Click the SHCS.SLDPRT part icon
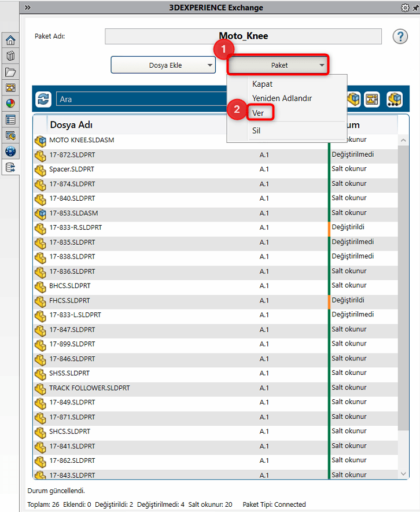This screenshot has width=420, height=512. (x=40, y=433)
